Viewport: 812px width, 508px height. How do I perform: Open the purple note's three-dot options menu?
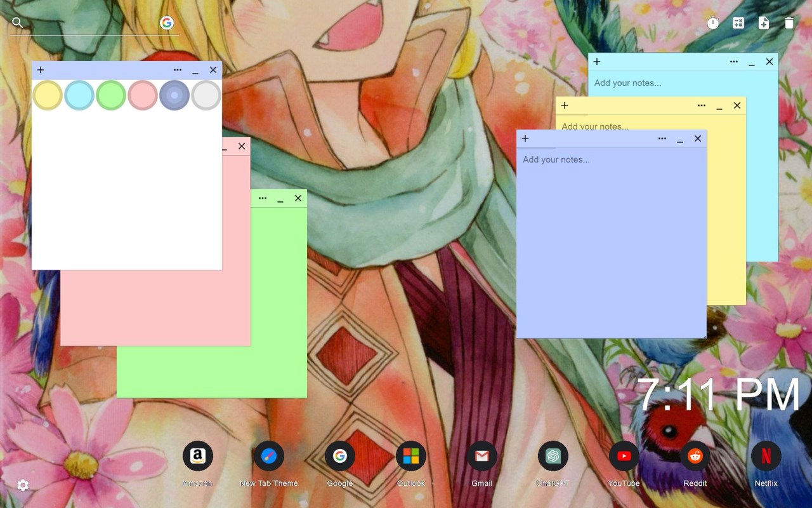point(662,138)
